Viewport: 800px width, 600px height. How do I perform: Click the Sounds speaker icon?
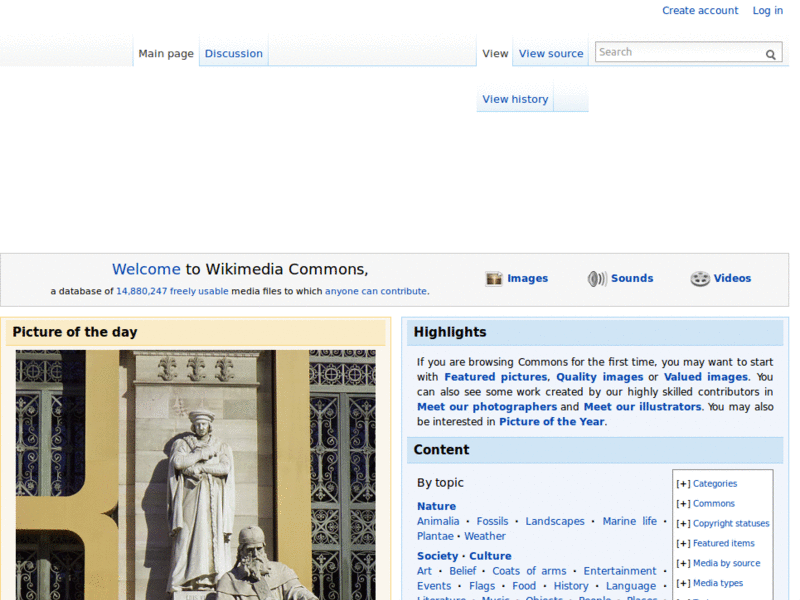pyautogui.click(x=597, y=279)
